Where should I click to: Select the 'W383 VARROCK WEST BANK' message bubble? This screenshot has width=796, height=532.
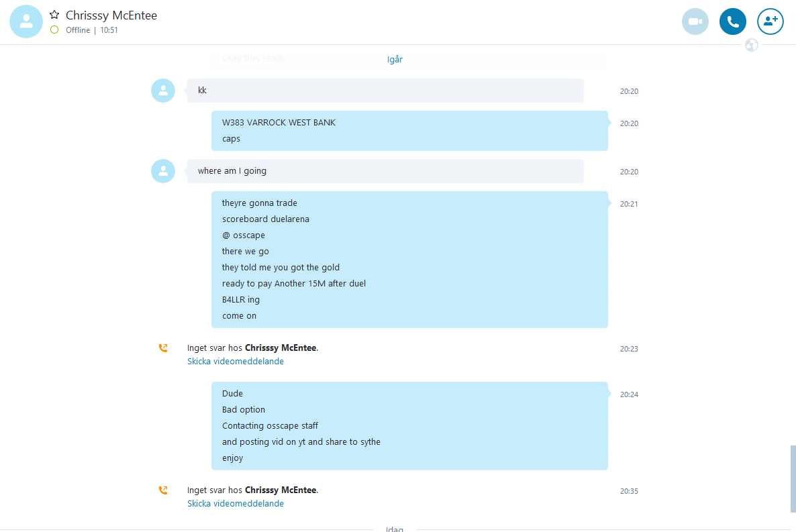pyautogui.click(x=409, y=130)
